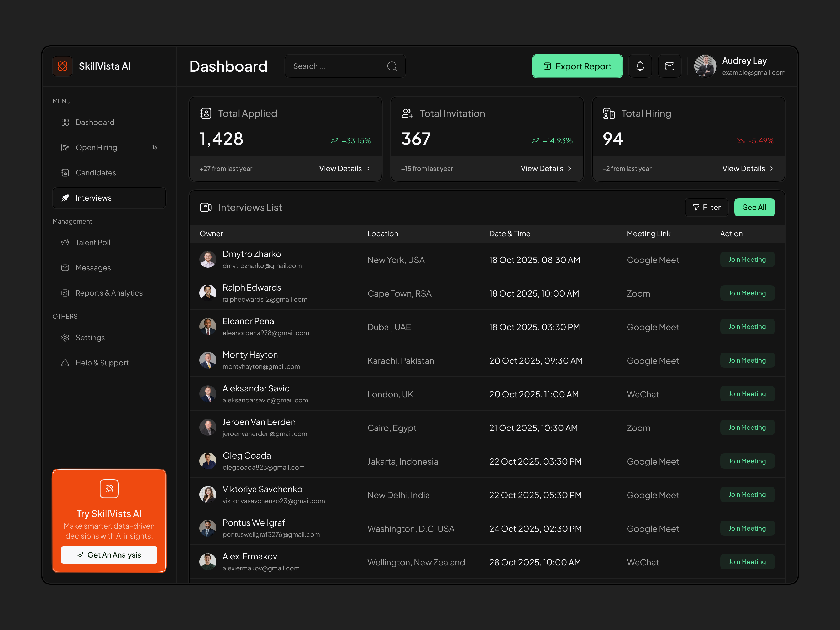Screen dimensions: 840x630
Task: Click the Interviews List video camera icon
Action: (x=206, y=207)
